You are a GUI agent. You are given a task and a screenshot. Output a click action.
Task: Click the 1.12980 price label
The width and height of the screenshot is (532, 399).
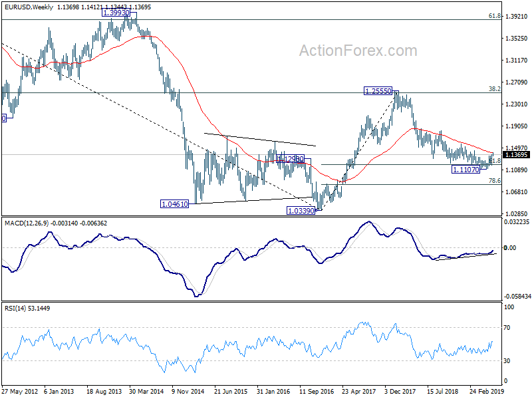291,159
